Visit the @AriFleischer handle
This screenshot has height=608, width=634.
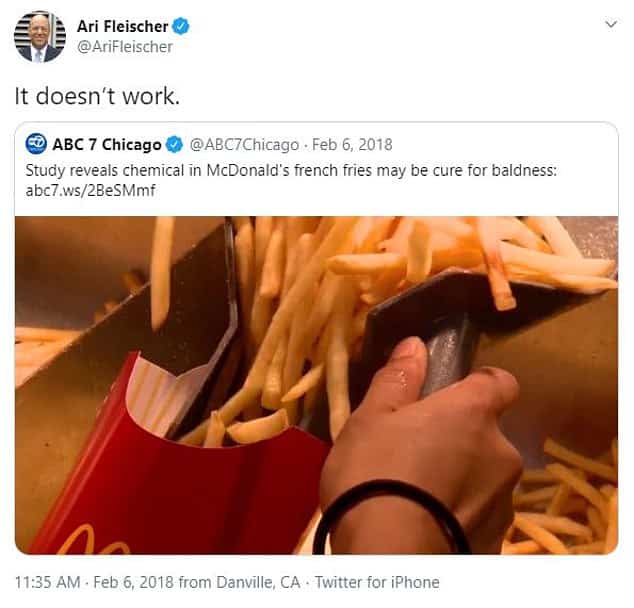coord(125,47)
